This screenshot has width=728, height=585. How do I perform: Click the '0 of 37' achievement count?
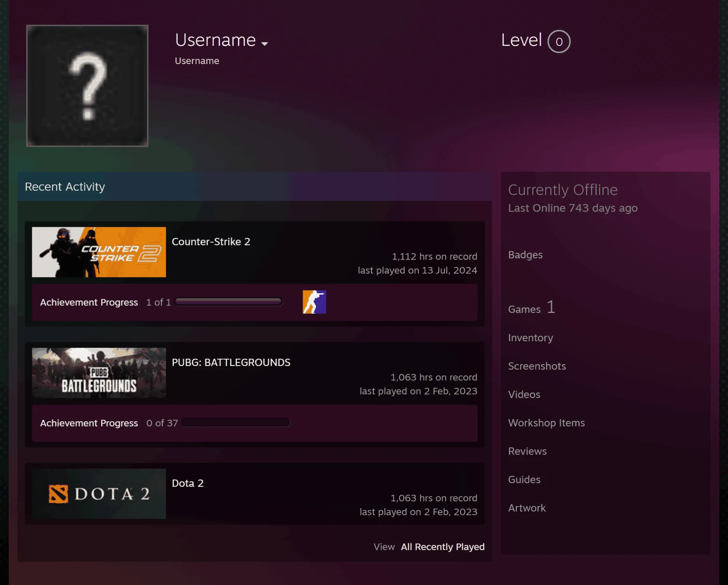point(162,423)
